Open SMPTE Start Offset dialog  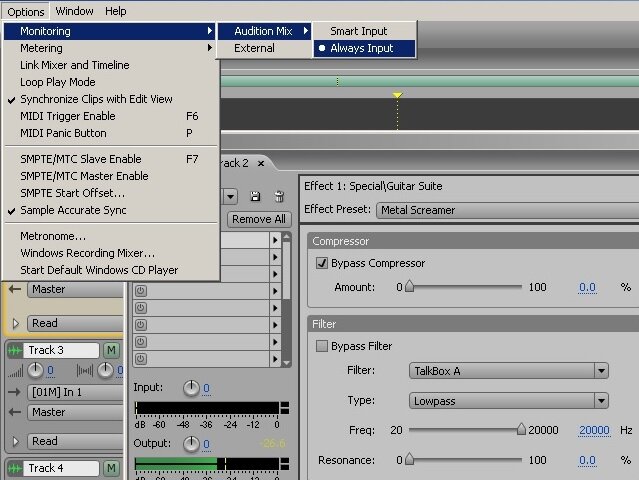click(109, 193)
